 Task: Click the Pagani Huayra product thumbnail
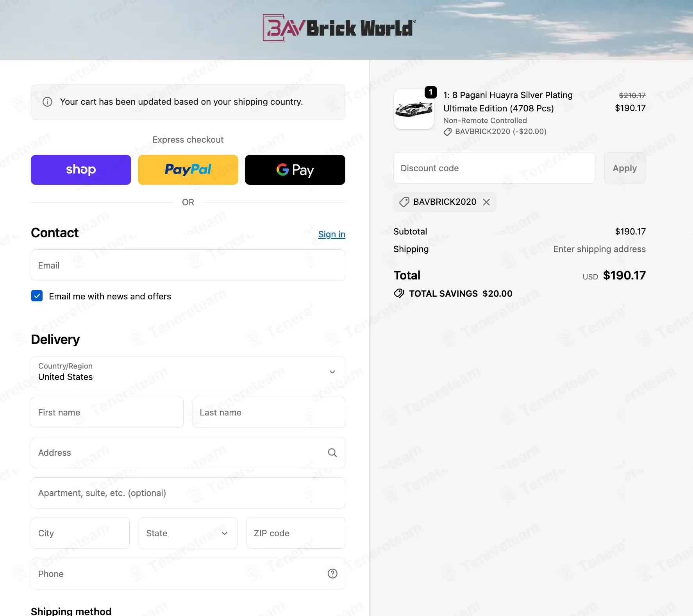click(414, 109)
